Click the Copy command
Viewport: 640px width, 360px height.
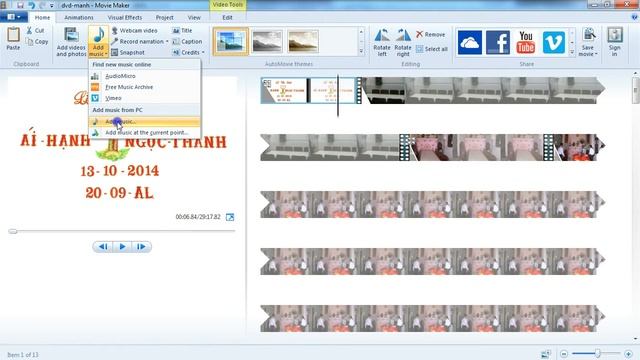coord(37,42)
